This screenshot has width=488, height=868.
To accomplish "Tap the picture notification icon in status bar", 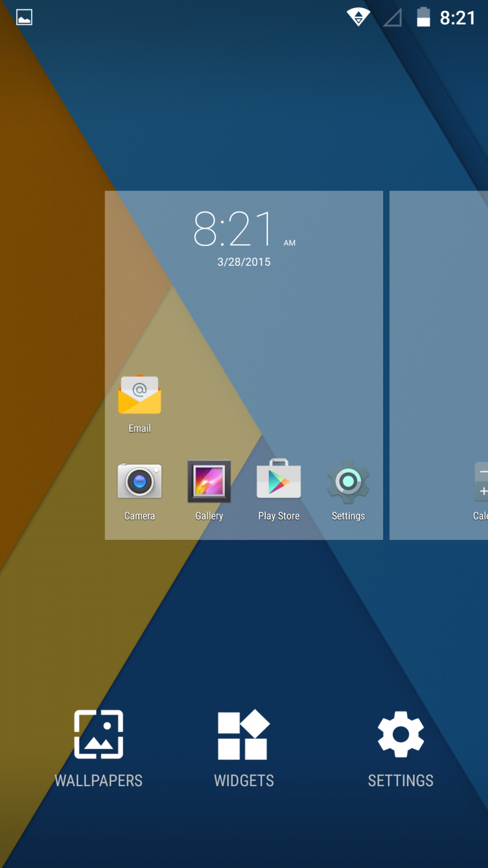I will tap(24, 17).
